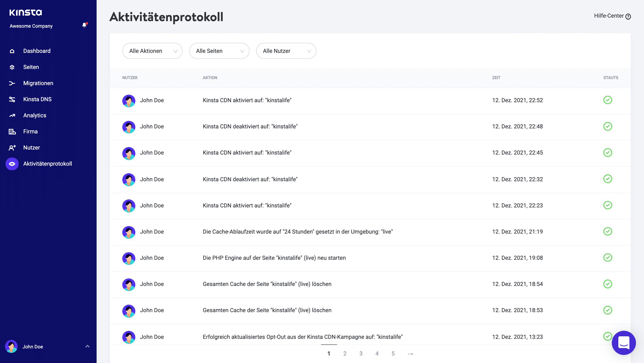Click the green checkmark on the 22:48 entry
The image size is (644, 363).
(x=608, y=127)
